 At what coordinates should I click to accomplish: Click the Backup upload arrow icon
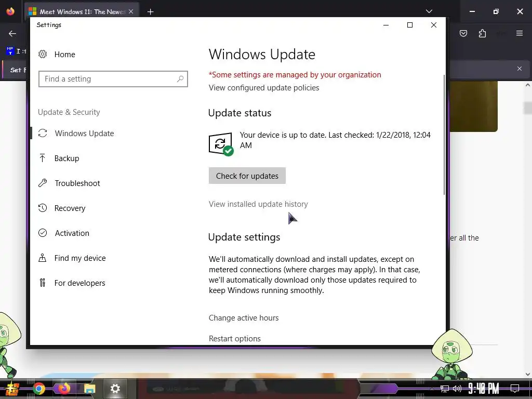43,158
